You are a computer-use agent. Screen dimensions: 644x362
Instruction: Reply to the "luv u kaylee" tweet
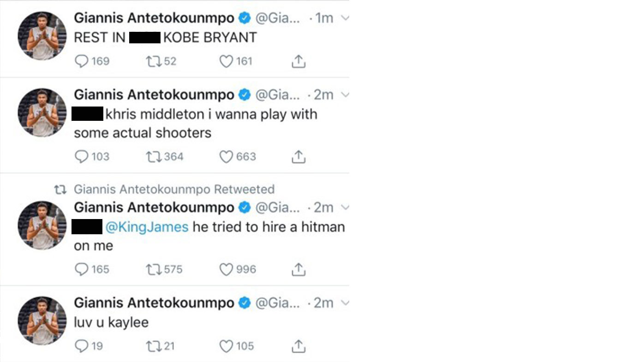pyautogui.click(x=83, y=345)
